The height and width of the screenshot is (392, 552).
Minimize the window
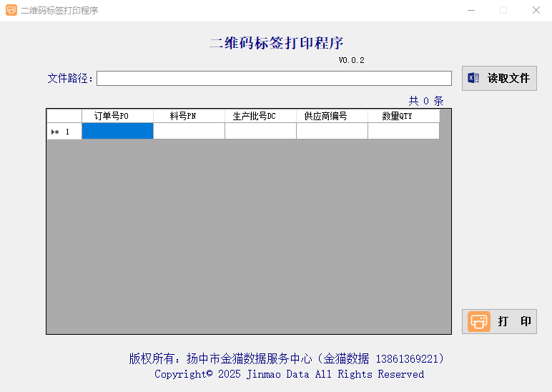pos(471,10)
